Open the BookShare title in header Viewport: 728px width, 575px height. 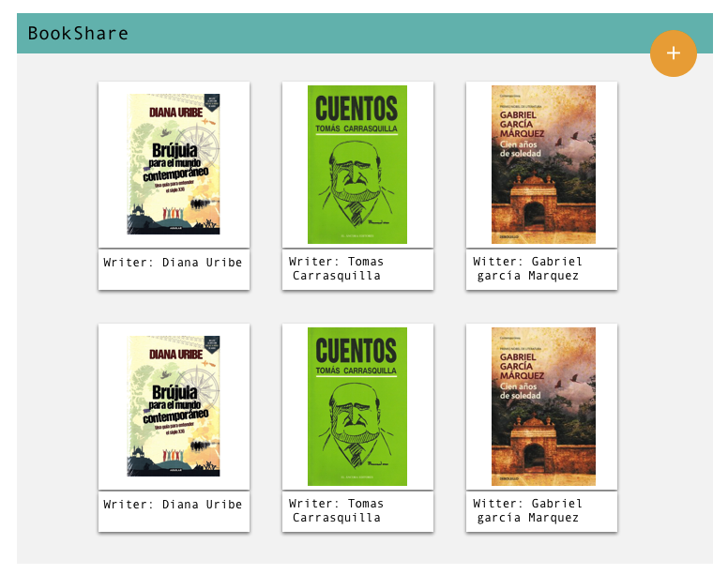[78, 34]
